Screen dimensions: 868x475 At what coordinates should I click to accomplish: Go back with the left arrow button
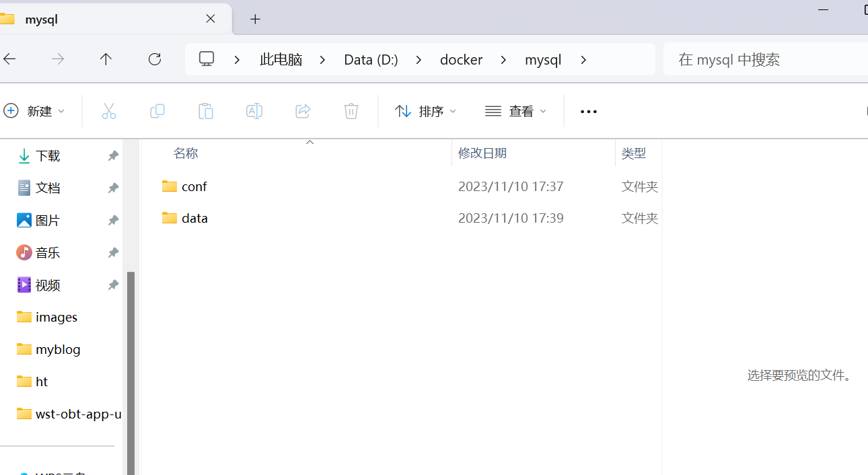click(9, 59)
